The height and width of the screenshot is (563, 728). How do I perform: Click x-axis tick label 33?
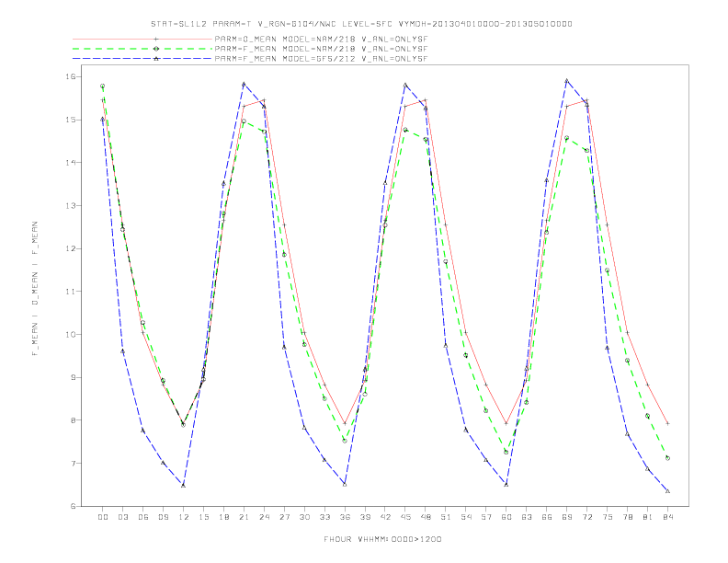(x=324, y=517)
